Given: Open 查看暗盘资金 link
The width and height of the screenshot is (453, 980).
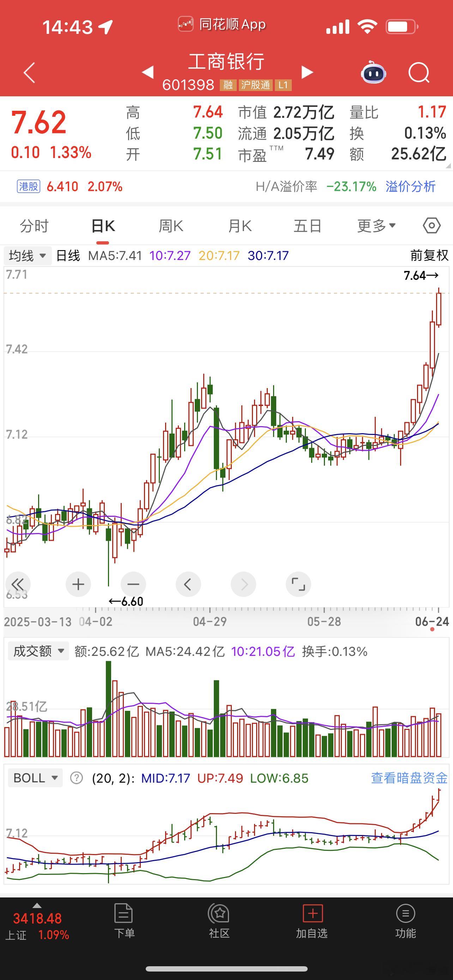Looking at the screenshot, I should (x=409, y=778).
